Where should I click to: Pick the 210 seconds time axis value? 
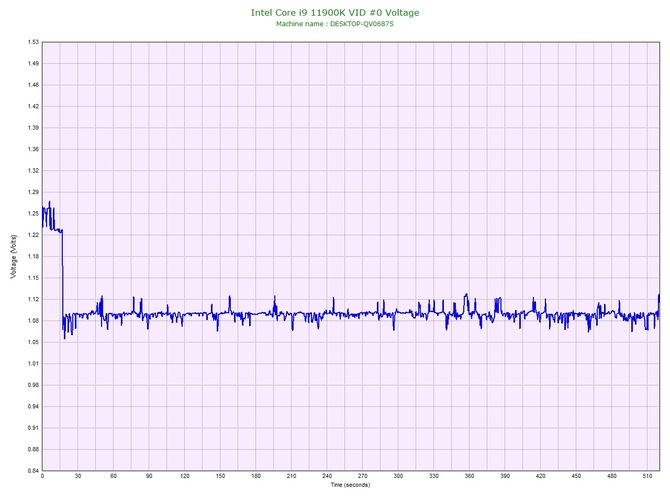[x=291, y=476]
